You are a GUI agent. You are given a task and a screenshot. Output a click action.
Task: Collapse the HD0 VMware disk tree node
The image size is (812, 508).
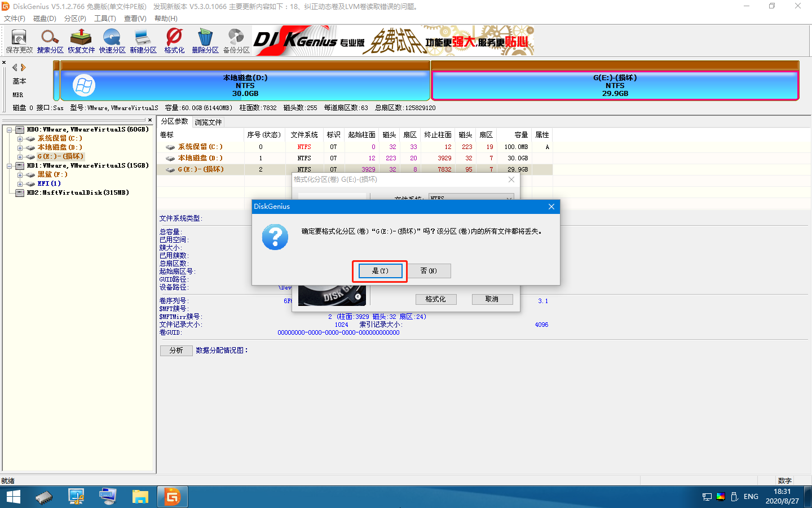coord(9,130)
